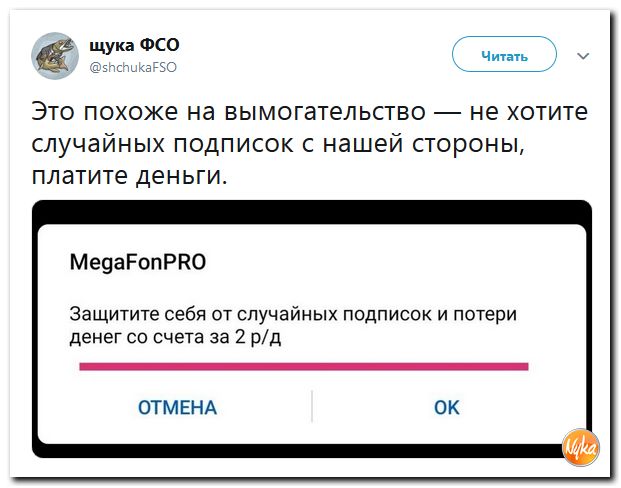This screenshot has height=488, width=621.
Task: Click the MegaFonPRO dialog title
Action: point(137,264)
